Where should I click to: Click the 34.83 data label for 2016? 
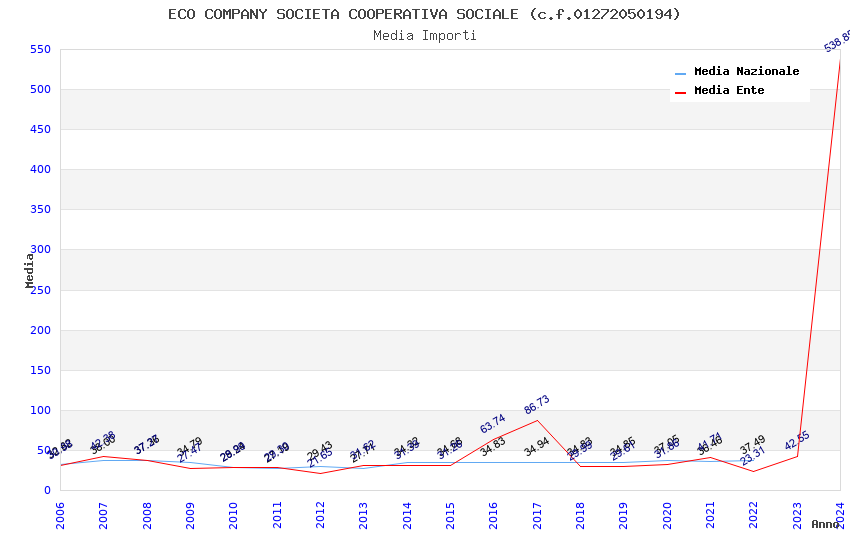[x=493, y=447]
